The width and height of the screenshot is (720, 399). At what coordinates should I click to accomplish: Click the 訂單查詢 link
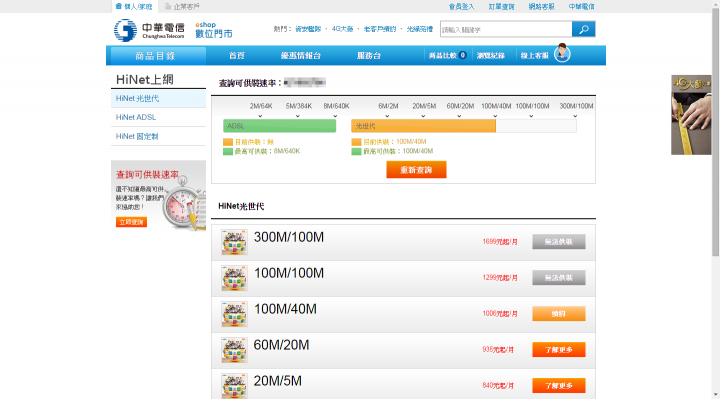point(501,6)
